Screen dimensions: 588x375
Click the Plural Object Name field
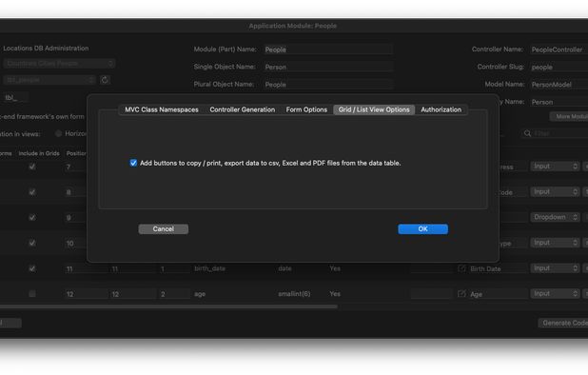tap(328, 85)
